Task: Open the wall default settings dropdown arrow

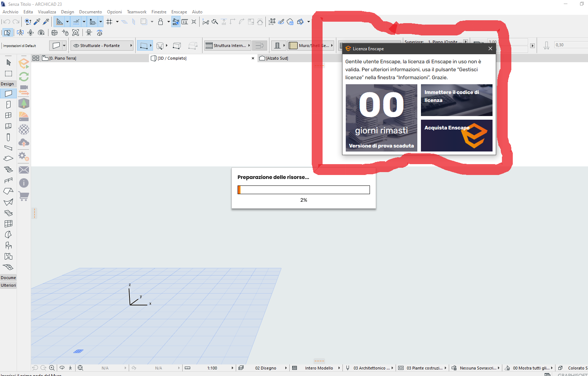Action: (64, 46)
